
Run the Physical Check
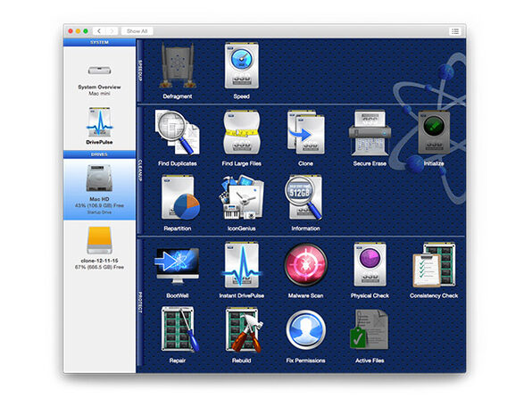coord(370,270)
